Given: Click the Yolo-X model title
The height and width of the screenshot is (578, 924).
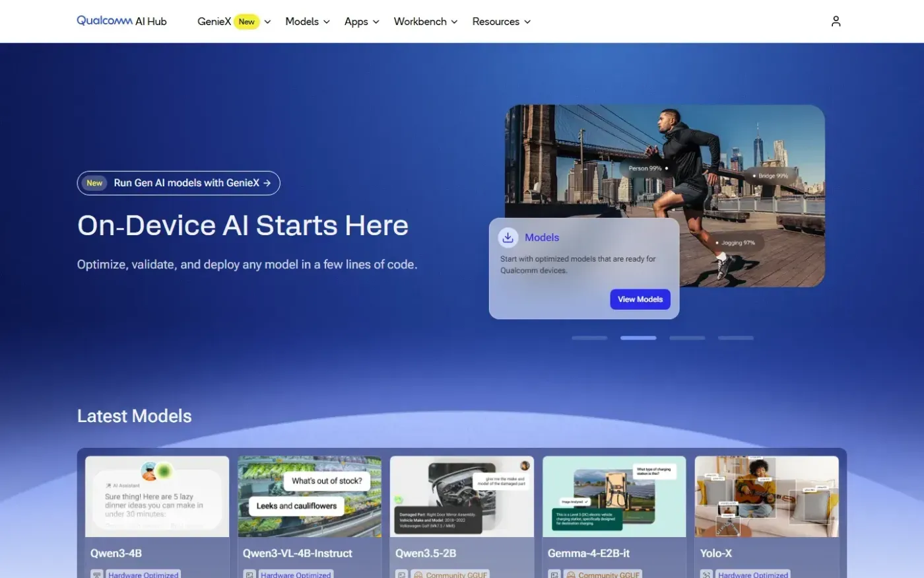Looking at the screenshot, I should [x=716, y=554].
